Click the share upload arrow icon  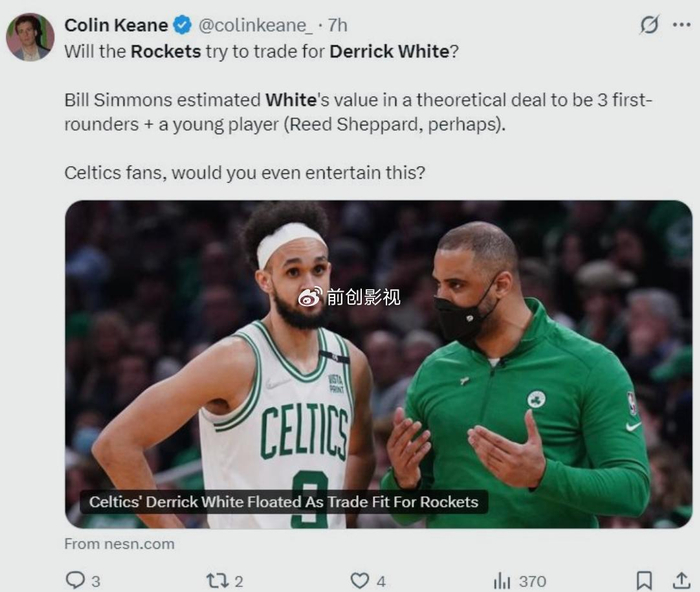tap(681, 580)
